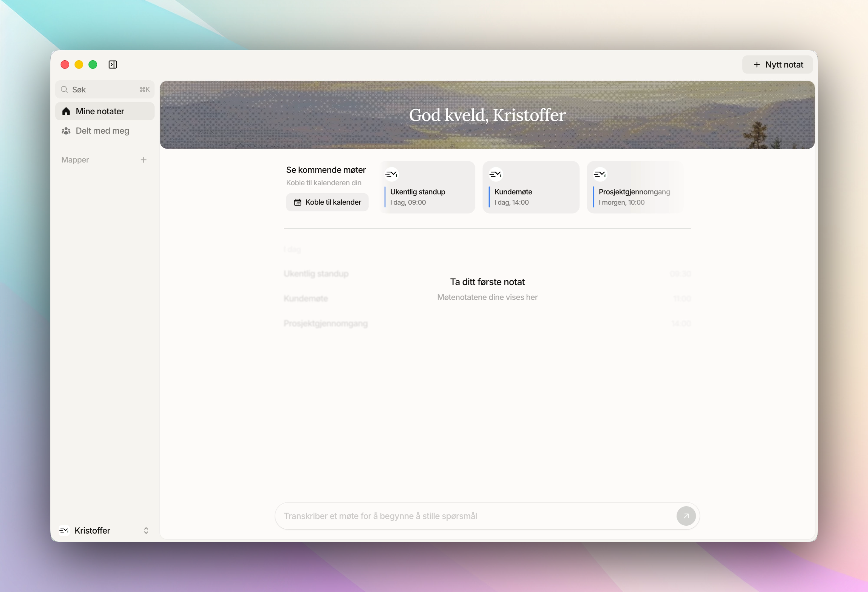Image resolution: width=868 pixels, height=592 pixels.
Task: Open Delt med meg people icon
Action: point(66,131)
